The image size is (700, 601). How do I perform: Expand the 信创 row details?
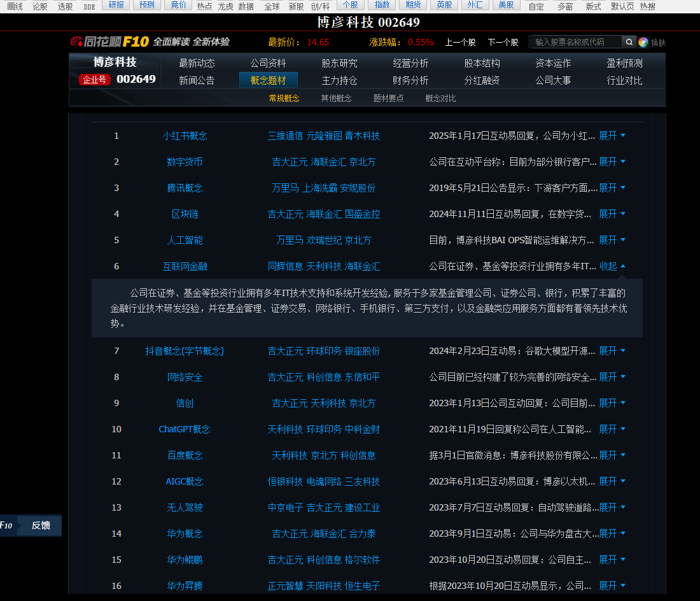click(612, 403)
